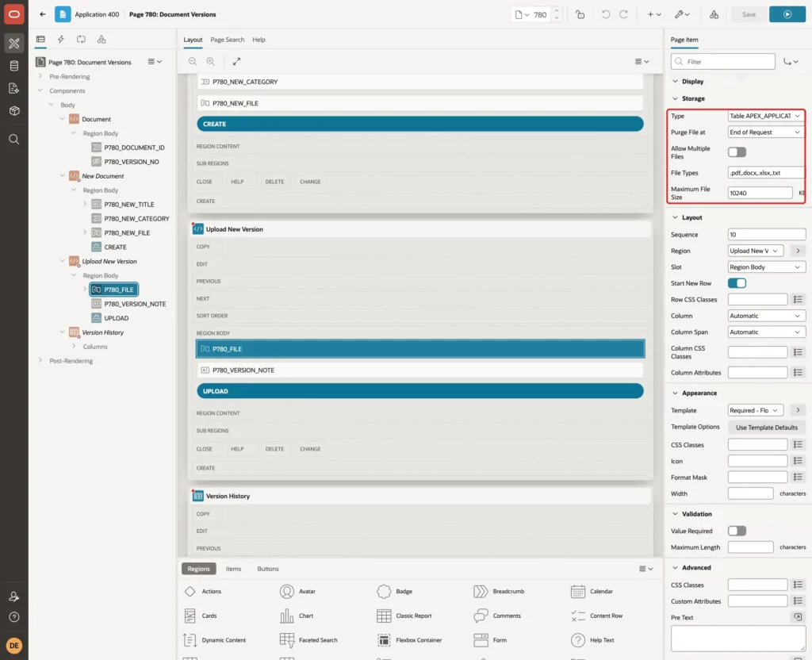
Task: Click the File Types field
Action: tap(766, 173)
